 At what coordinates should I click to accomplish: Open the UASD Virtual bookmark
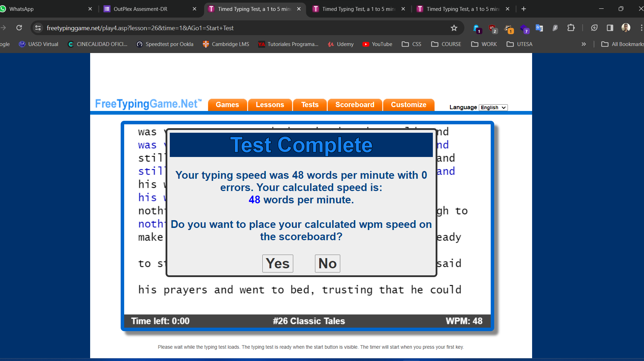click(39, 44)
